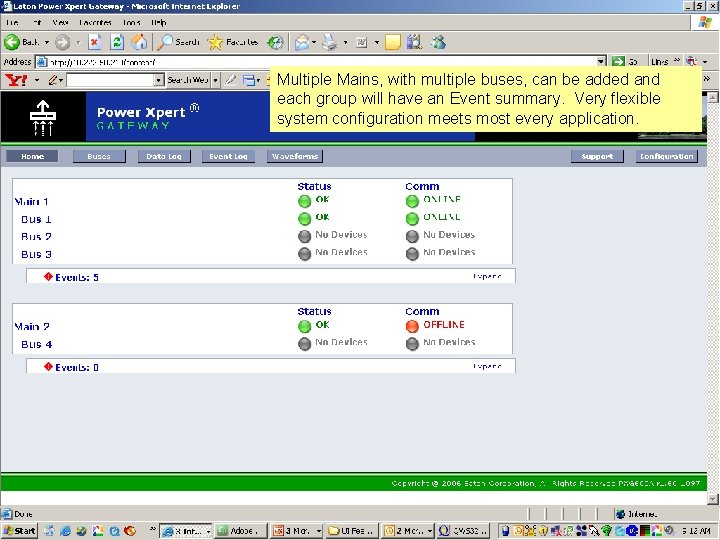Click the Go button beside address bar
Viewport: 720px width, 540px height.
coord(625,62)
